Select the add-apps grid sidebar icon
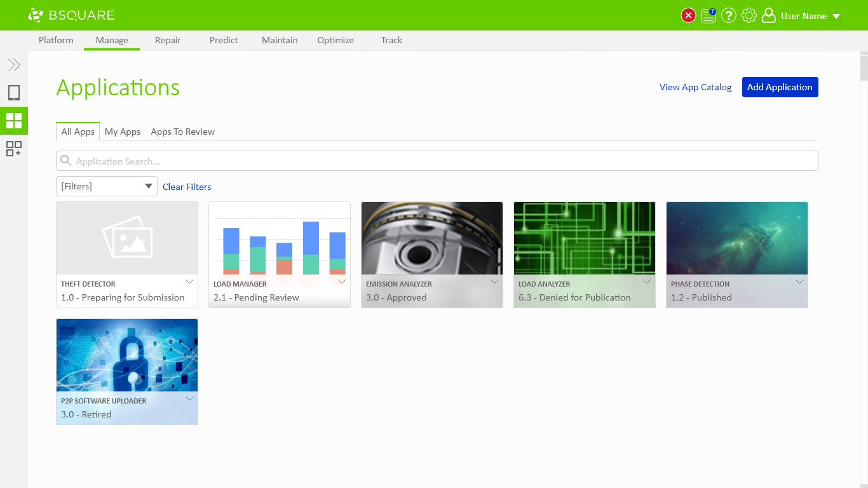868x488 pixels. (14, 149)
